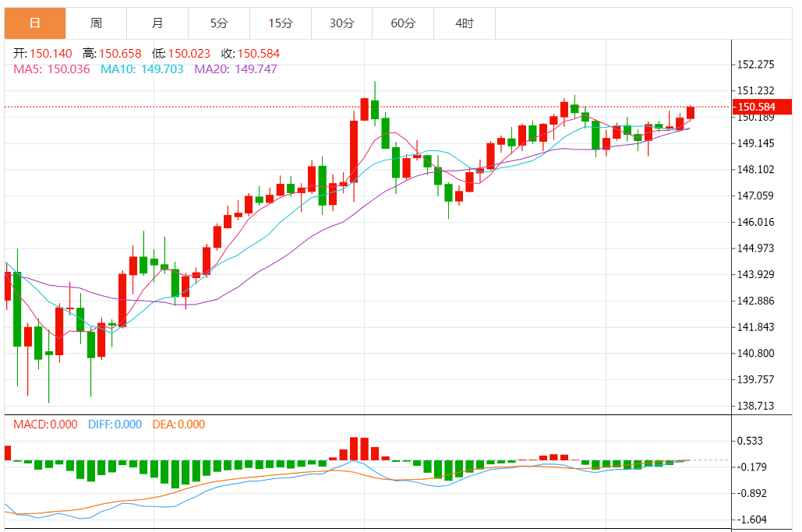The width and height of the screenshot is (802, 532).
Task: Click the MA20: 149.747 indicator label
Action: (236, 69)
